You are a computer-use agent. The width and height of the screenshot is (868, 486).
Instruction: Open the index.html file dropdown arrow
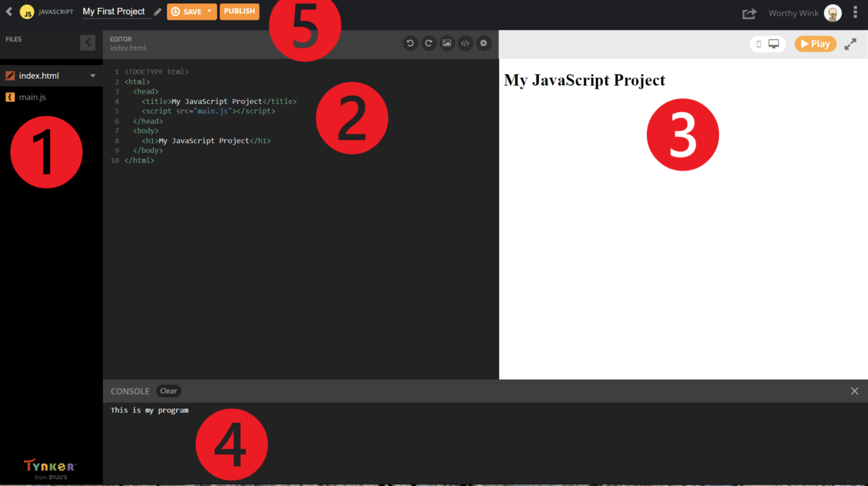[x=93, y=75]
